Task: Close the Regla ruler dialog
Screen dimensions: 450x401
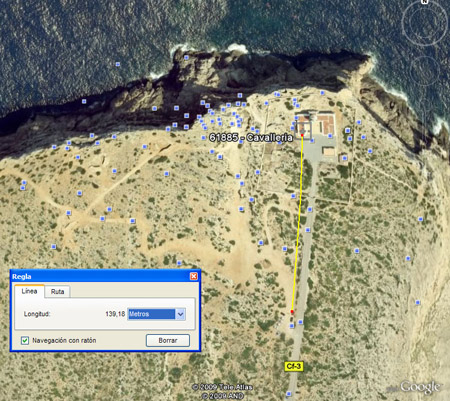Action: (194, 276)
